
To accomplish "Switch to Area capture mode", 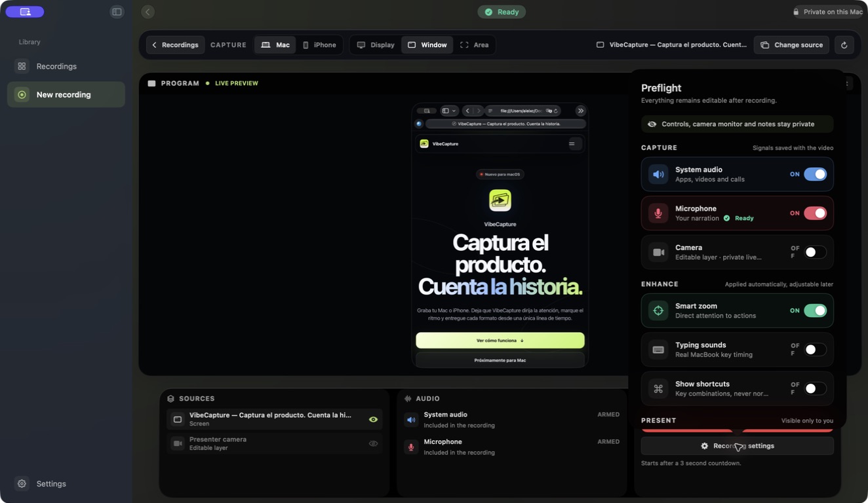I will click(x=474, y=45).
